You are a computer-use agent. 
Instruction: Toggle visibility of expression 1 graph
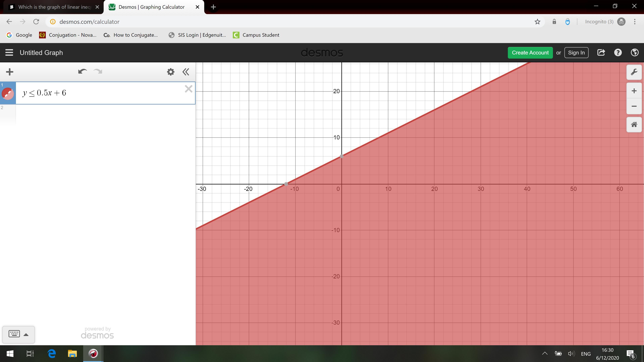coord(8,94)
